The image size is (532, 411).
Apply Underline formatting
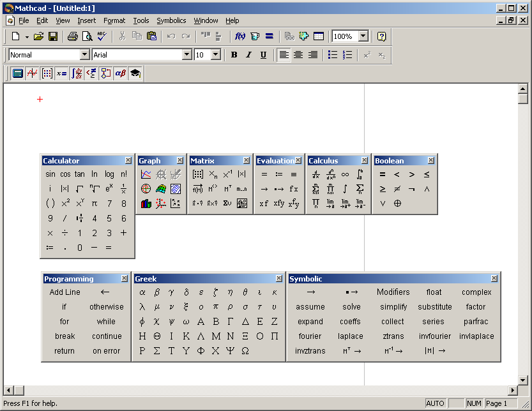click(x=263, y=55)
